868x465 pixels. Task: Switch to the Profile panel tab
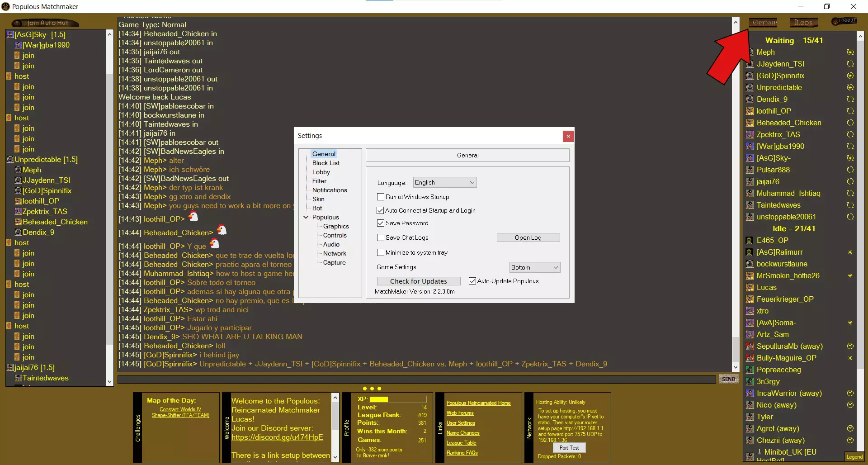(347, 427)
